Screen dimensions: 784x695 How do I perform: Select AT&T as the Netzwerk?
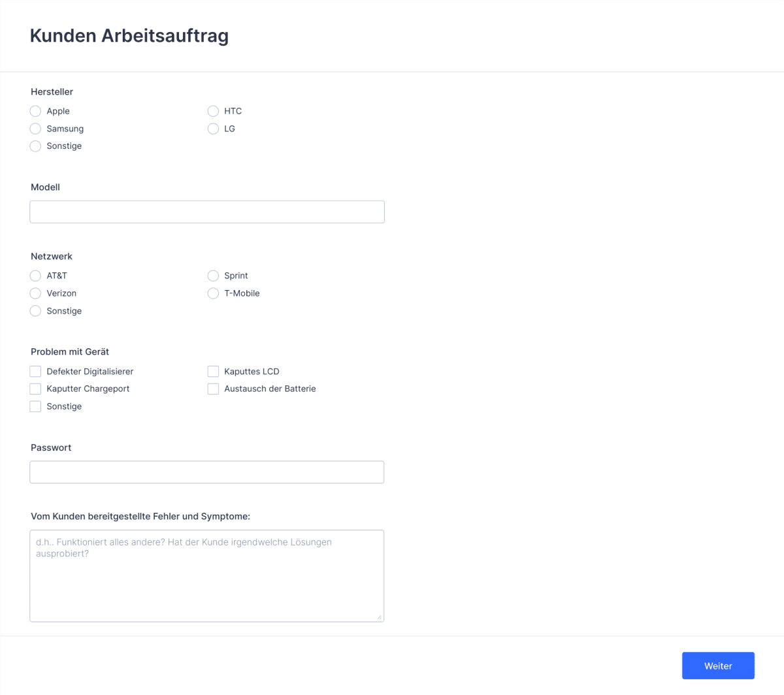(35, 276)
